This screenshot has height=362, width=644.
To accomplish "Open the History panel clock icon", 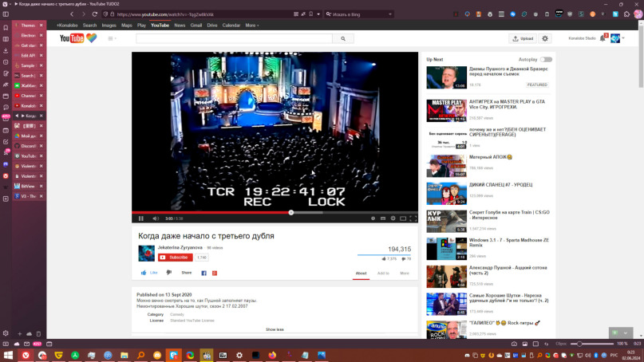I will [x=6, y=62].
